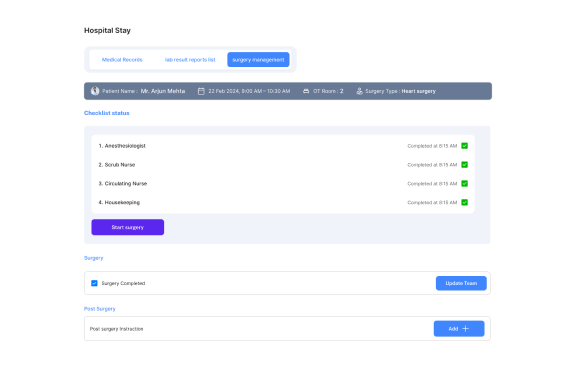Click the 1. Anesthesiologist row label

pyautogui.click(x=122, y=146)
